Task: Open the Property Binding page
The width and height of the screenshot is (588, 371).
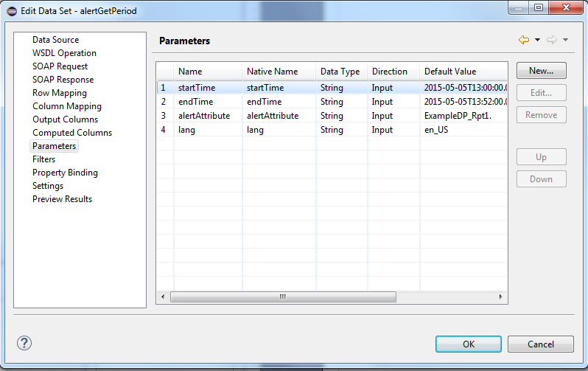Action: (65, 173)
